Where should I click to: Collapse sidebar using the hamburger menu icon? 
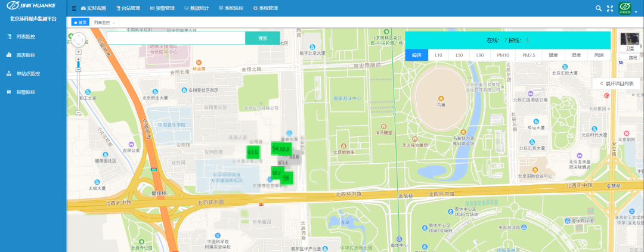coord(74,8)
